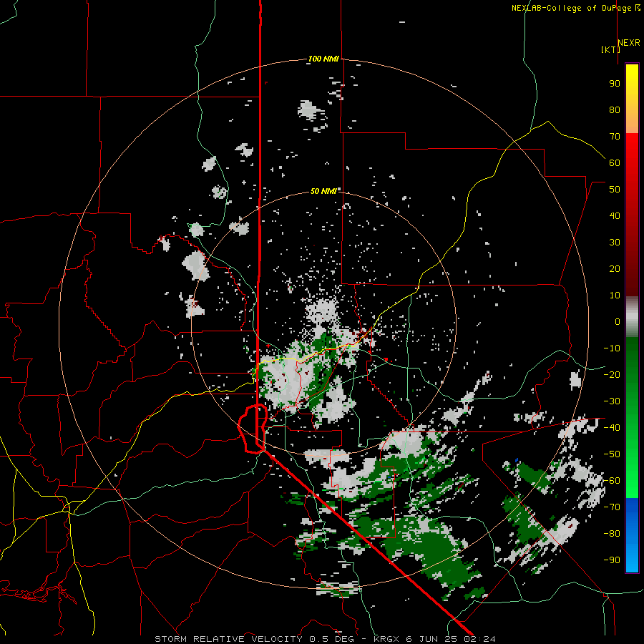
Task: Click the positive 40 scale value
Action: click(615, 216)
